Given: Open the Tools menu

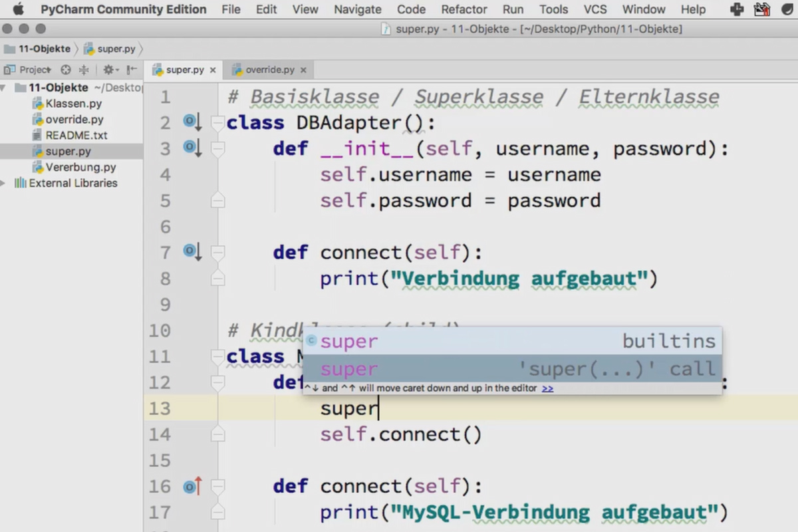Looking at the screenshot, I should pos(553,9).
